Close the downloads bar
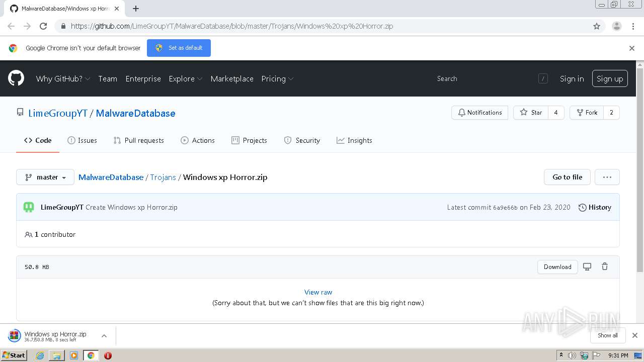 coord(634,335)
